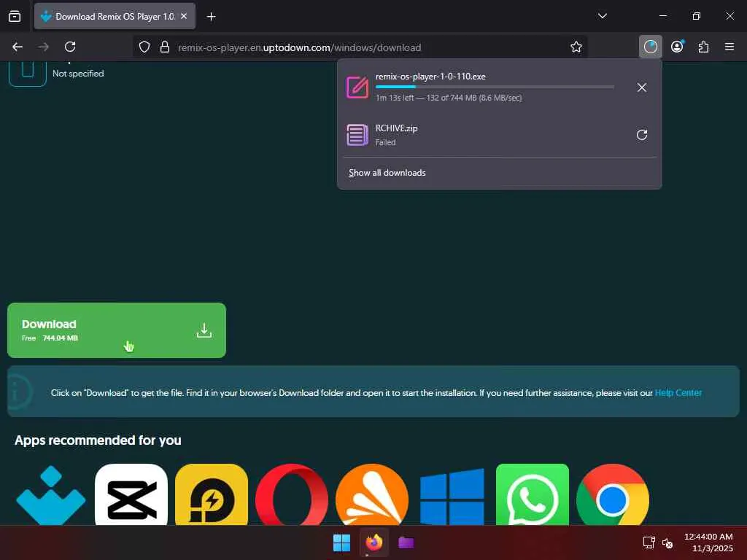Screen dimensions: 747x560
Task: Click the RCHIVE.zip archive file icon
Action: pos(357,135)
